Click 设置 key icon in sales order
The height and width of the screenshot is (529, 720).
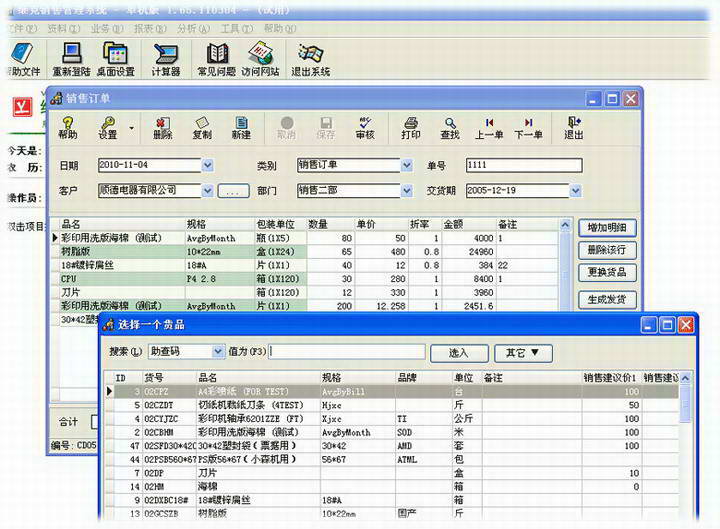tap(107, 128)
